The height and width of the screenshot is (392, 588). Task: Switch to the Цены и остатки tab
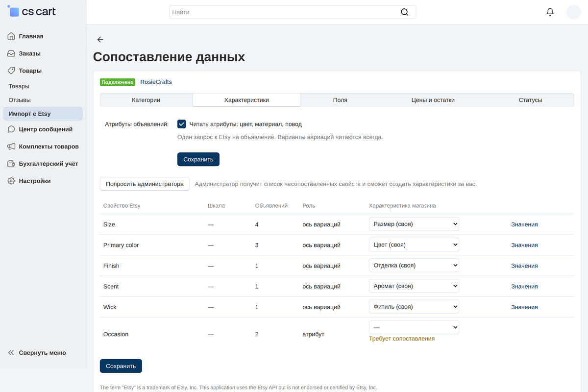tap(433, 100)
